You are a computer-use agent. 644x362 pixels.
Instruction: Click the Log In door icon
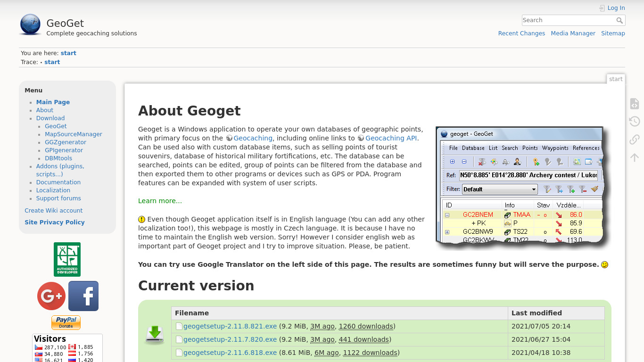click(x=602, y=8)
